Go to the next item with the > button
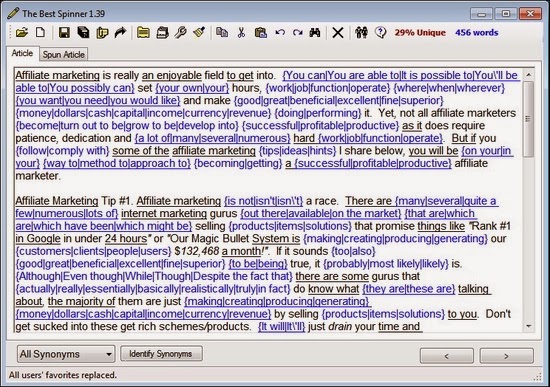The width and height of the screenshot is (550, 387). coord(506,356)
